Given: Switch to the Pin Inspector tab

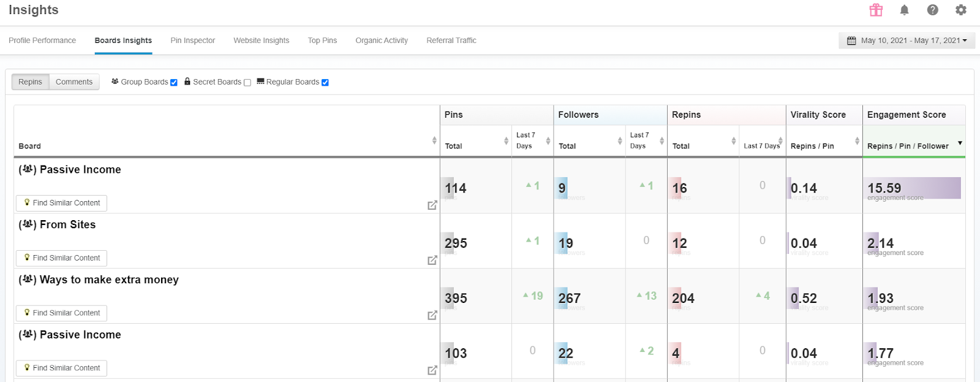Looking at the screenshot, I should tap(192, 40).
